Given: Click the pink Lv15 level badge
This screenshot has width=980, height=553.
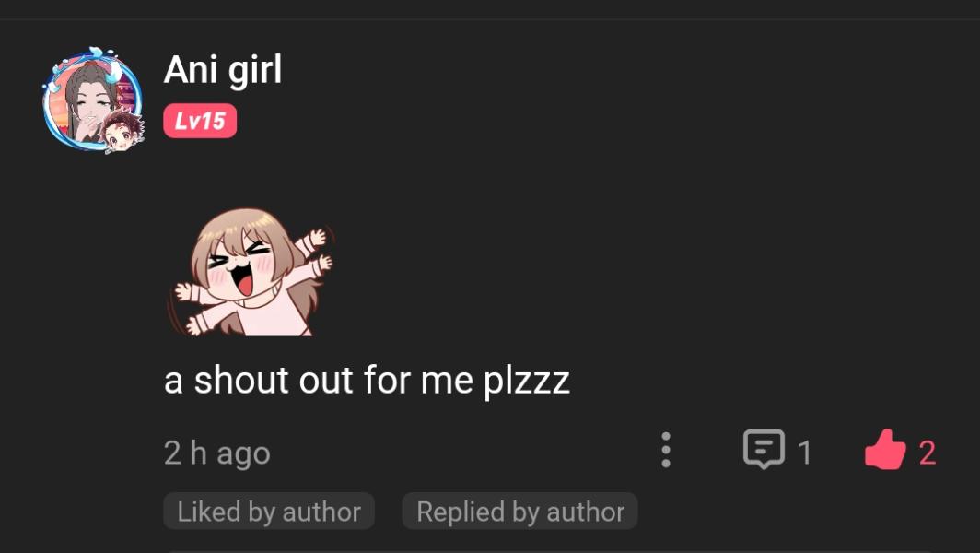Looking at the screenshot, I should coord(200,121).
